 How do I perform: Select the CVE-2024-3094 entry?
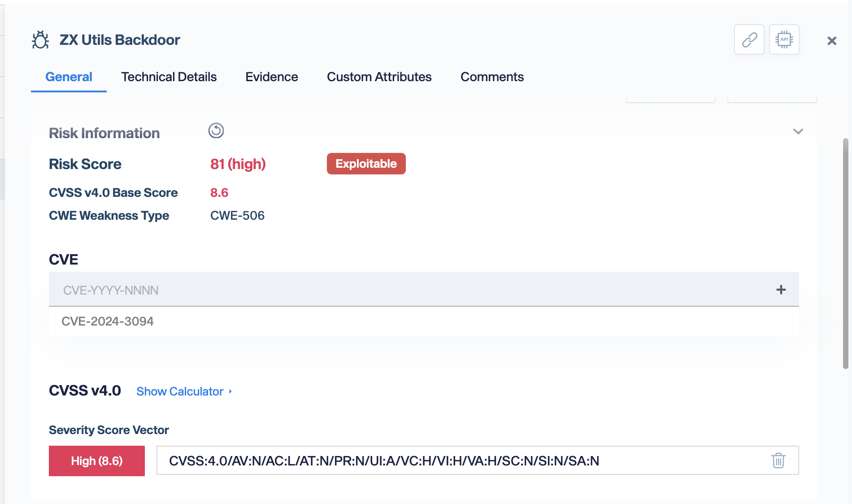[424, 322]
